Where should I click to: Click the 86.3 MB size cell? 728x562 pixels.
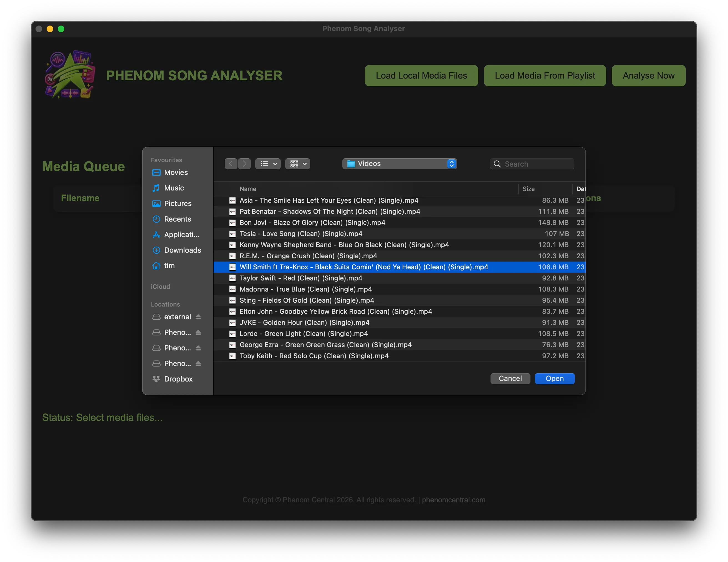pyautogui.click(x=555, y=200)
